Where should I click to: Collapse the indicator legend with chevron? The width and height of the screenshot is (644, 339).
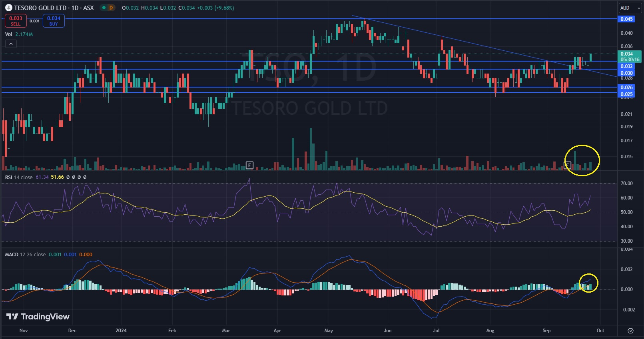pyautogui.click(x=11, y=44)
